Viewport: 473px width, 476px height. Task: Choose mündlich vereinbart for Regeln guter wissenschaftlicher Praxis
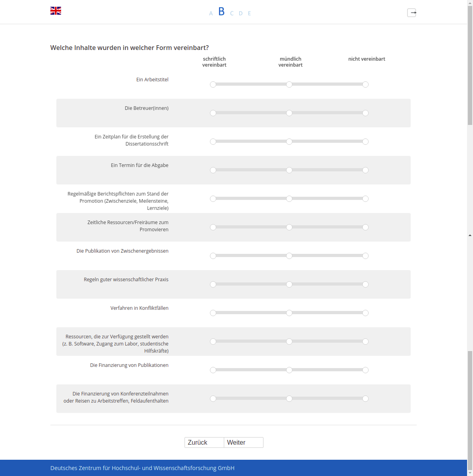289,284
